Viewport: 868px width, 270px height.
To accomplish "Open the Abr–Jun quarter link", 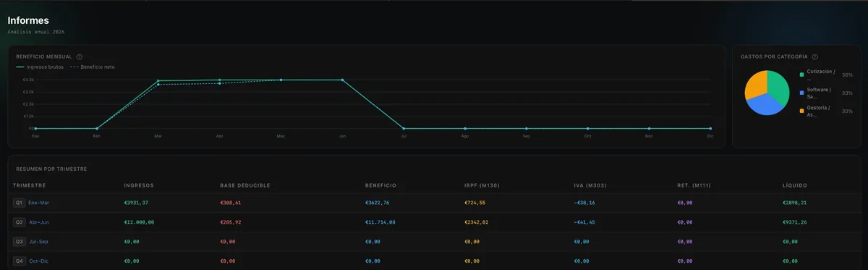I will 39,222.
